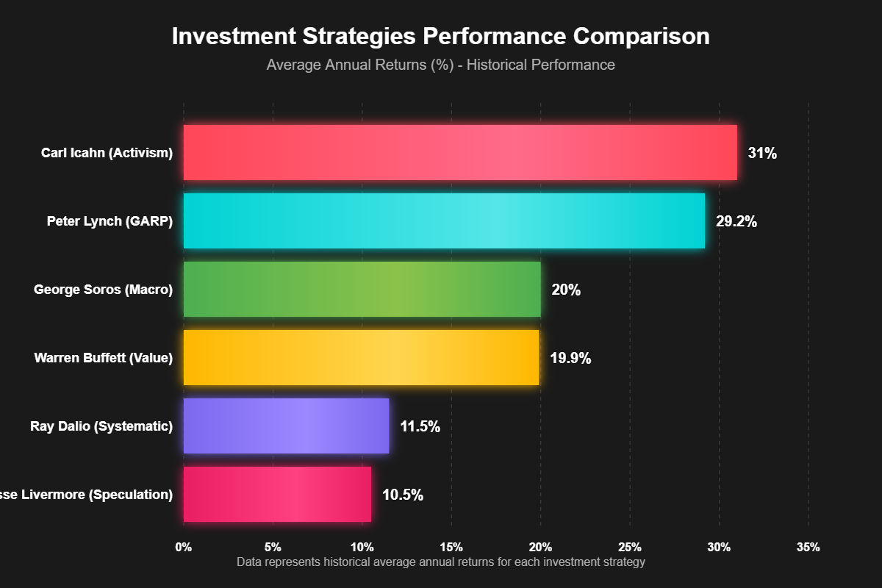Screen dimensions: 882x588
Task: Click the purple Ray Dalio bar
Action: [286, 426]
